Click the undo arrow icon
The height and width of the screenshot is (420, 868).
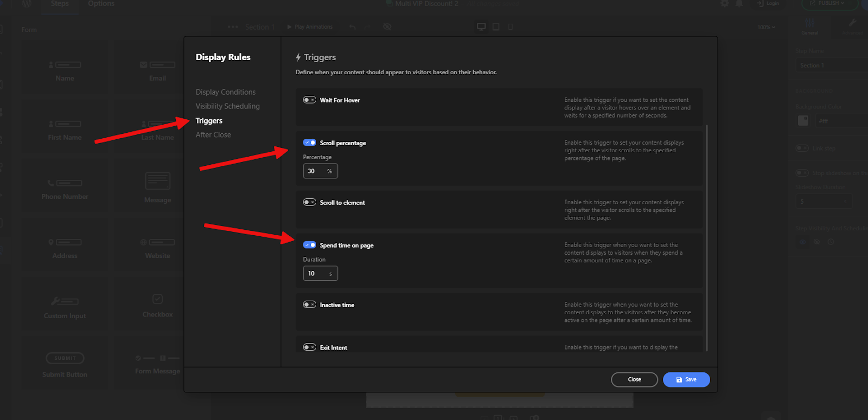pyautogui.click(x=353, y=27)
